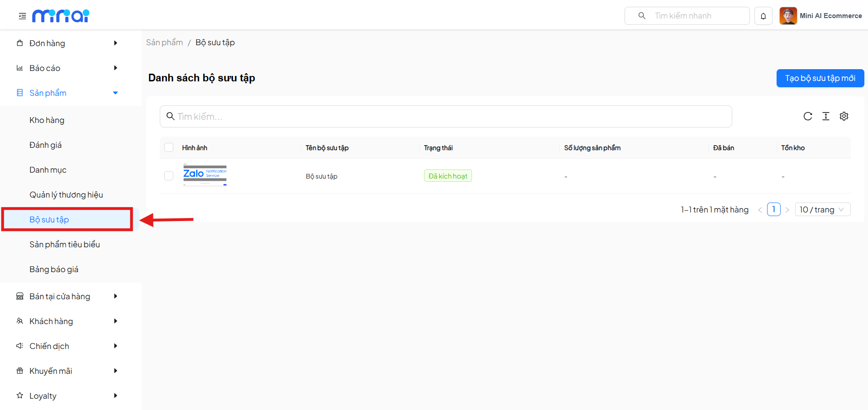The height and width of the screenshot is (410, 868).
Task: Focus the Tìm kiếm collection search field
Action: [x=446, y=117]
